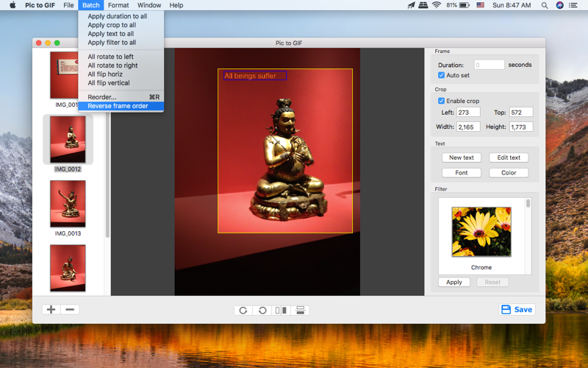Add a new frame with plus button
The height and width of the screenshot is (368, 588).
tap(51, 309)
